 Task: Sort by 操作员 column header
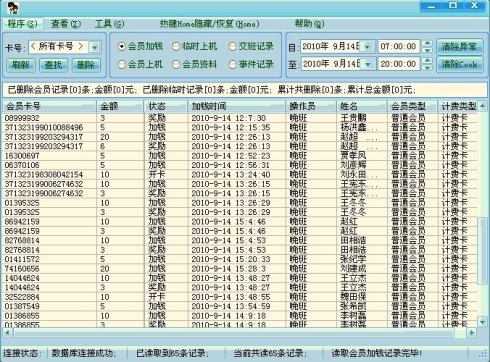311,106
